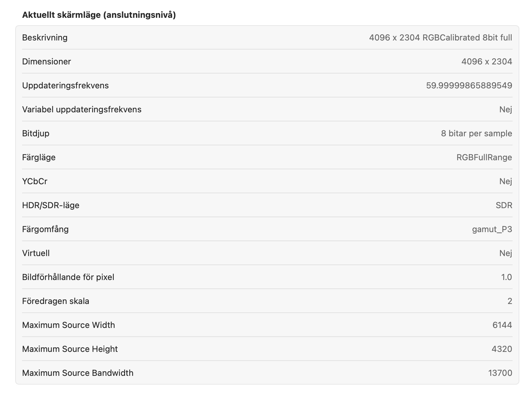The height and width of the screenshot is (393, 532).
Task: Click the SDR value
Action: [504, 205]
